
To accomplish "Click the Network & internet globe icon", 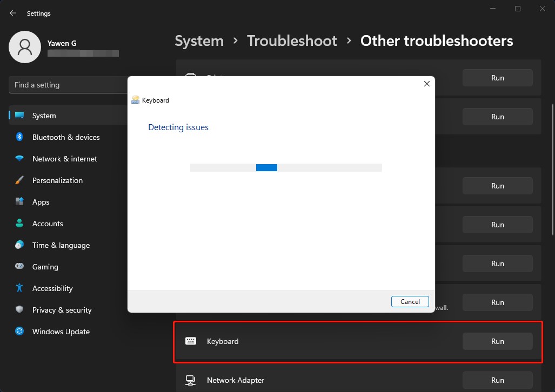I will [18, 159].
